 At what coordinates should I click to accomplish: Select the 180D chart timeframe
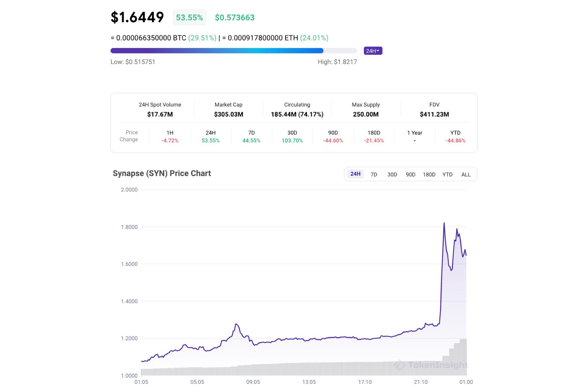[429, 174]
